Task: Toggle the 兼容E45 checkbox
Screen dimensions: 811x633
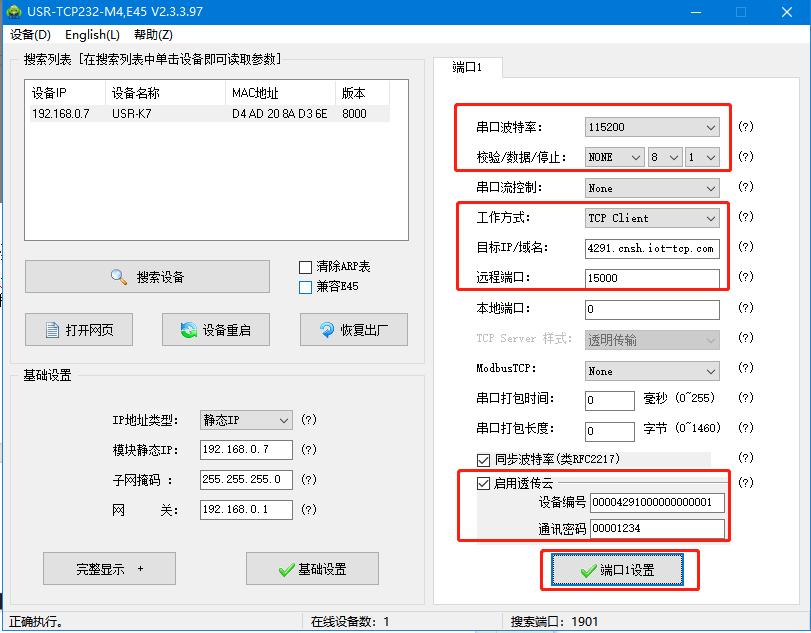Action: pos(306,287)
